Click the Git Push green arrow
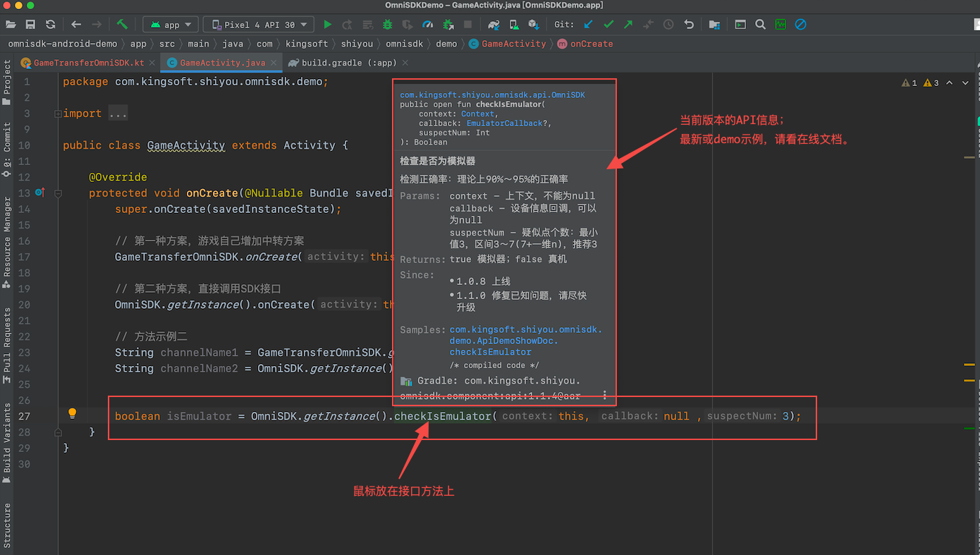The height and width of the screenshot is (555, 980). [628, 24]
